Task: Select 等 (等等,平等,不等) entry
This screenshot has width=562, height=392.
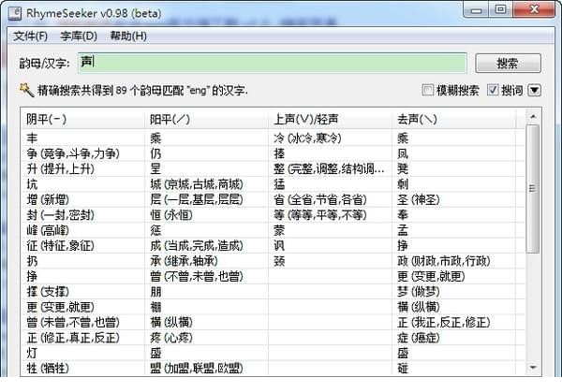Action: point(320,215)
